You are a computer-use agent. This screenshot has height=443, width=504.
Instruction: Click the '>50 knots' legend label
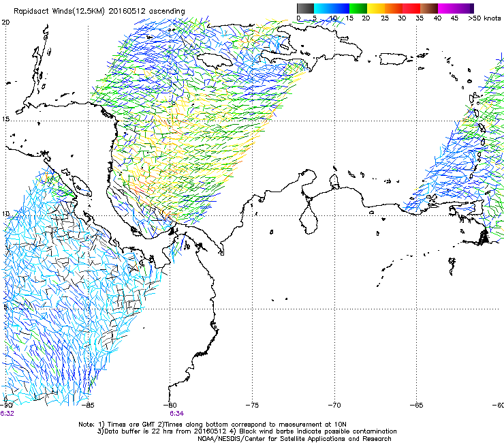click(484, 18)
